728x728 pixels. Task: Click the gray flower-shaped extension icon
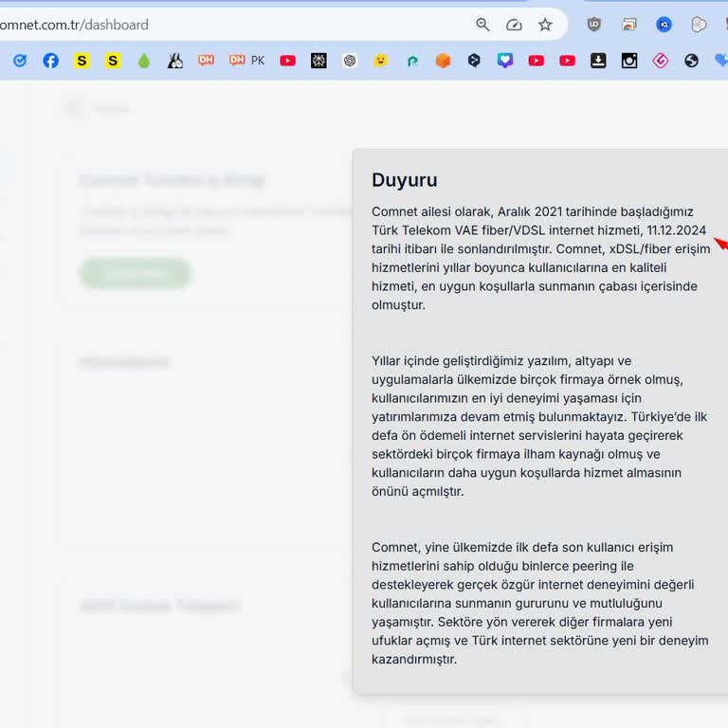coord(699,25)
